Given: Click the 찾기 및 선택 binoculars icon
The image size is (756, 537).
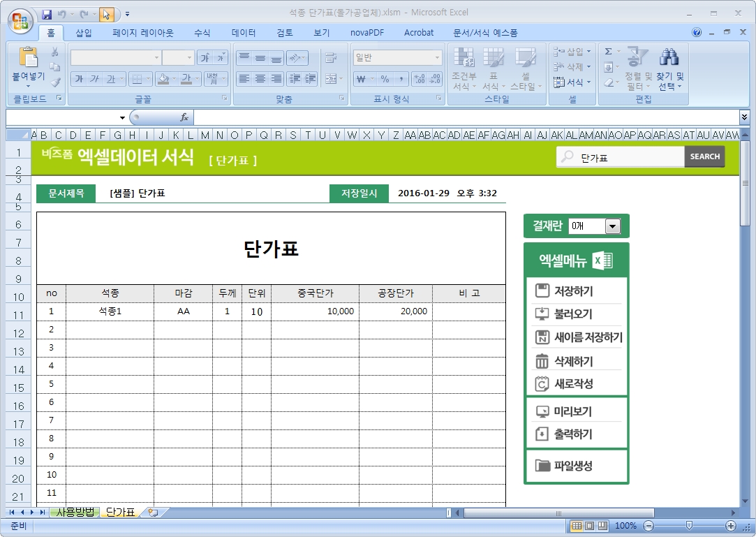Looking at the screenshot, I should pos(669,59).
